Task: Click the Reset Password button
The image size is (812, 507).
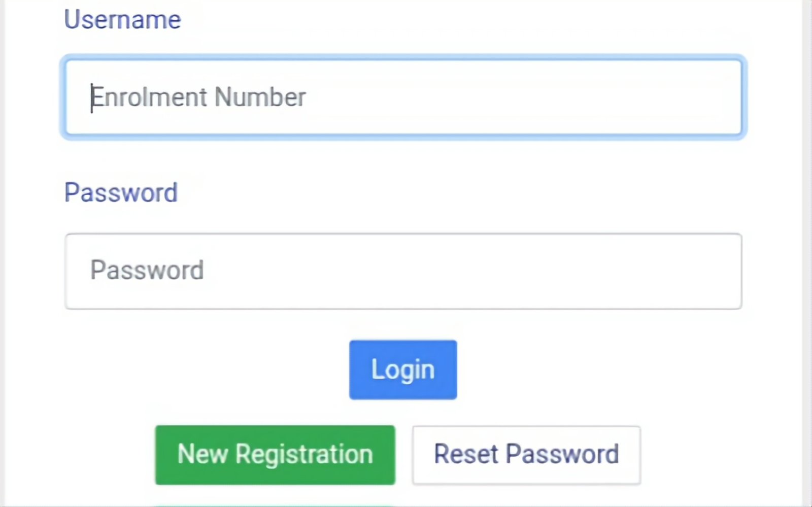Action: coord(526,455)
